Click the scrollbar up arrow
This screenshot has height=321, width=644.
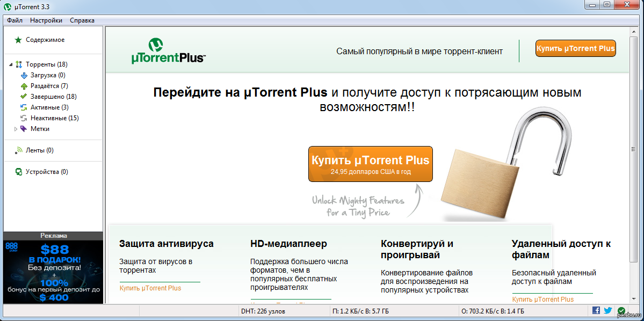point(634,31)
